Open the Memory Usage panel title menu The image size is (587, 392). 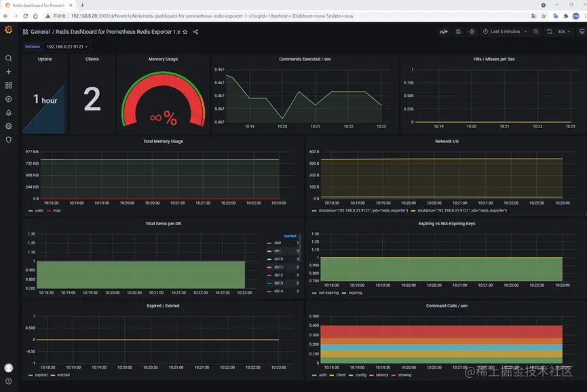point(164,59)
